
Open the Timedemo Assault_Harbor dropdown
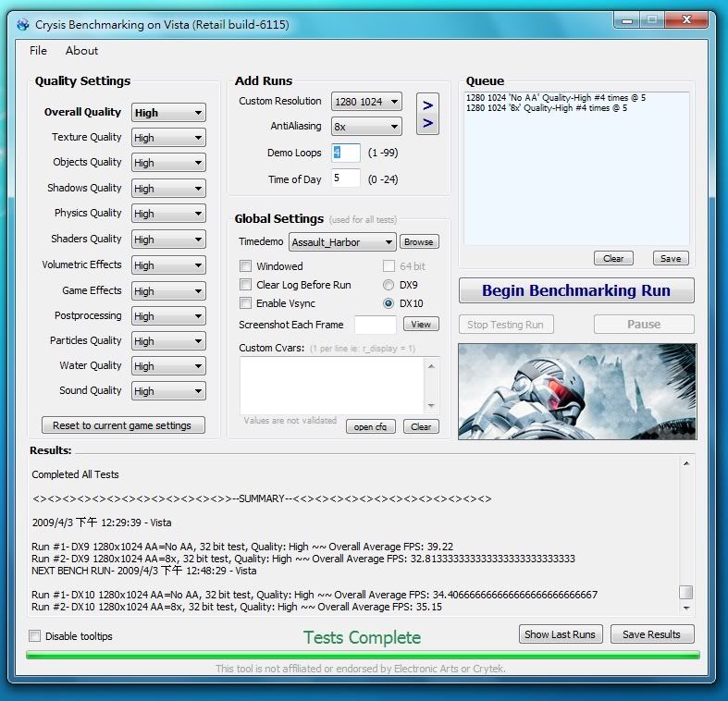tap(342, 242)
